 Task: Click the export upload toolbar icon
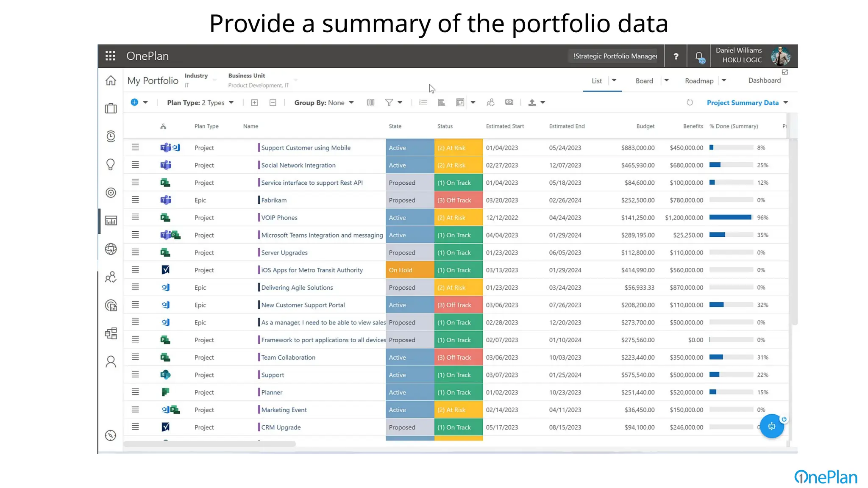[532, 103]
